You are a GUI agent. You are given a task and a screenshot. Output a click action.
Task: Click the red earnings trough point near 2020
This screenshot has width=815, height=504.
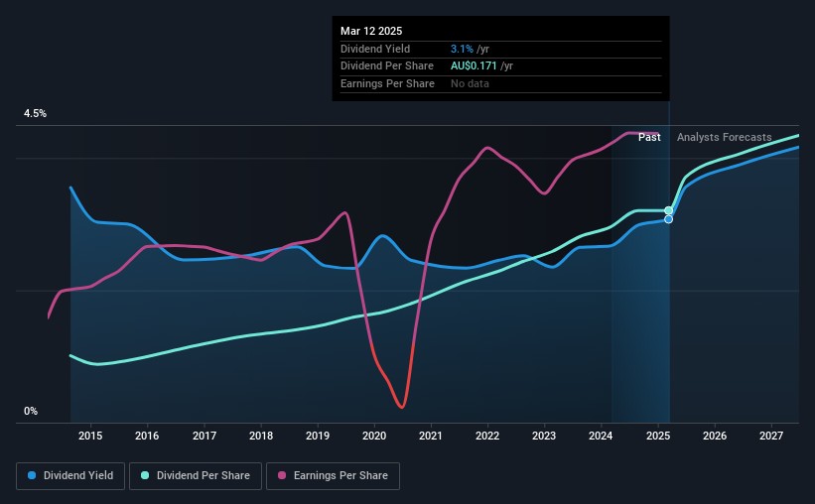(401, 407)
